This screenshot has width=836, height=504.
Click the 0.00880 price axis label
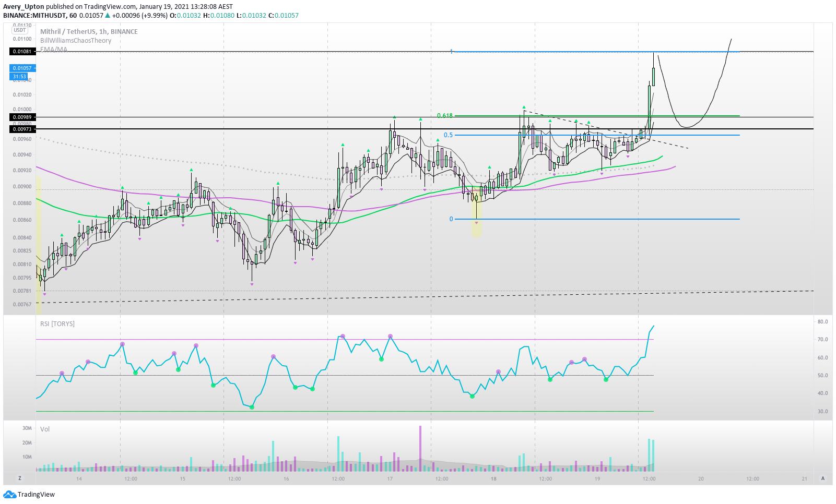22,203
